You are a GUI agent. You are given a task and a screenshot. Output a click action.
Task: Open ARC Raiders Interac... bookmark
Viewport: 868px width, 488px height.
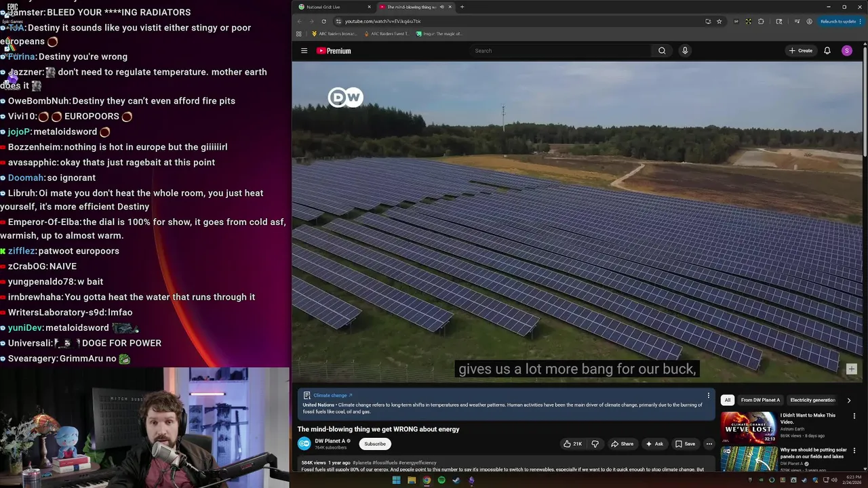click(x=334, y=33)
